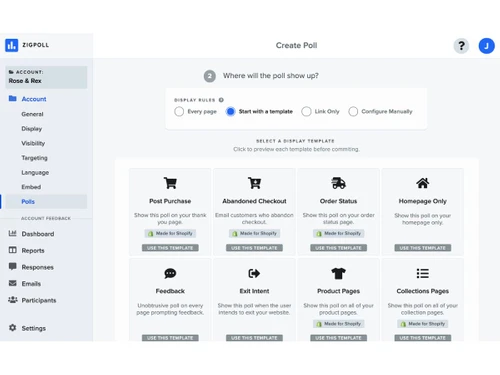Open the Emails page
The image size is (500, 375).
pos(31,284)
